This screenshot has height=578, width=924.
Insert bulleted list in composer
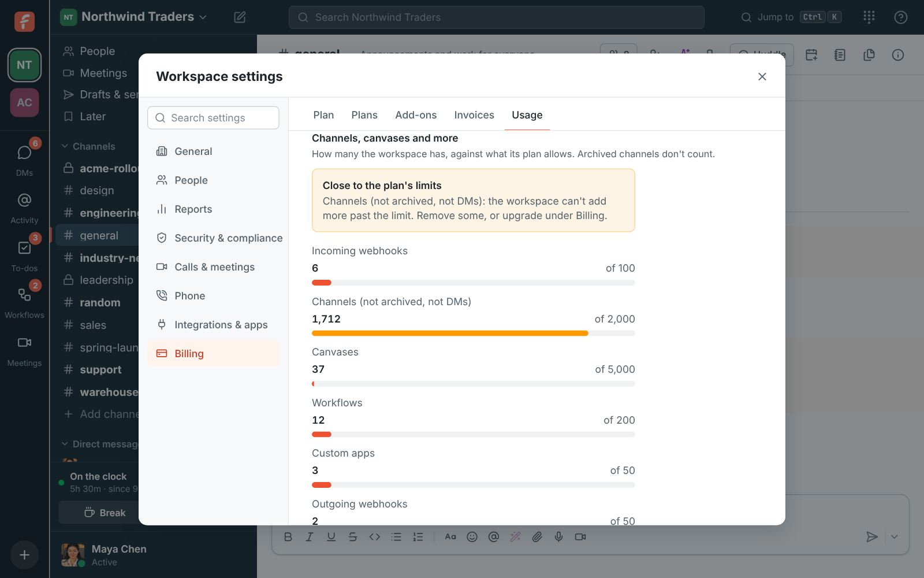coord(396,537)
